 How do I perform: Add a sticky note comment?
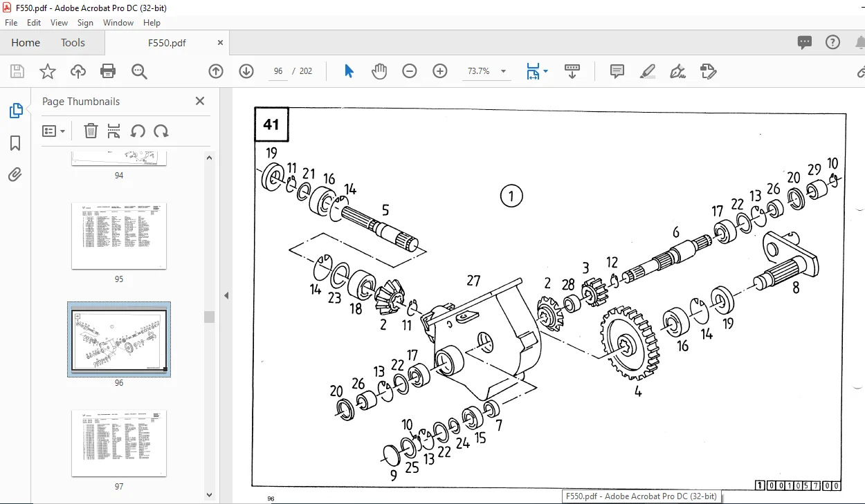point(617,71)
